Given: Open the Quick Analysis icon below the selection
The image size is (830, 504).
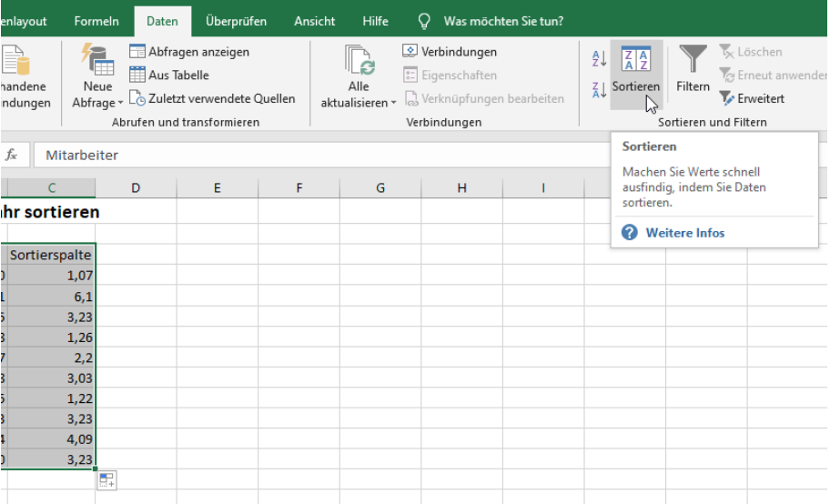Looking at the screenshot, I should [106, 480].
